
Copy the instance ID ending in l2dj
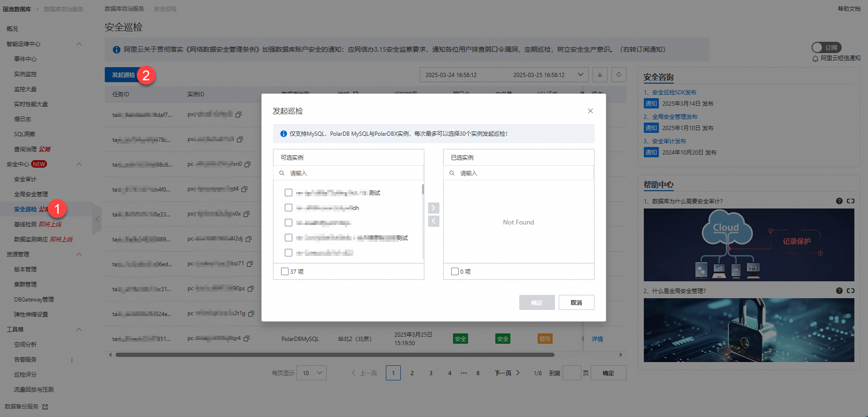pyautogui.click(x=249, y=239)
